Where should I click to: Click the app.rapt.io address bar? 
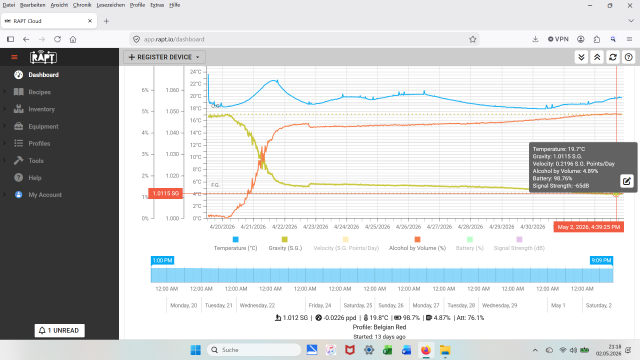tap(304, 39)
